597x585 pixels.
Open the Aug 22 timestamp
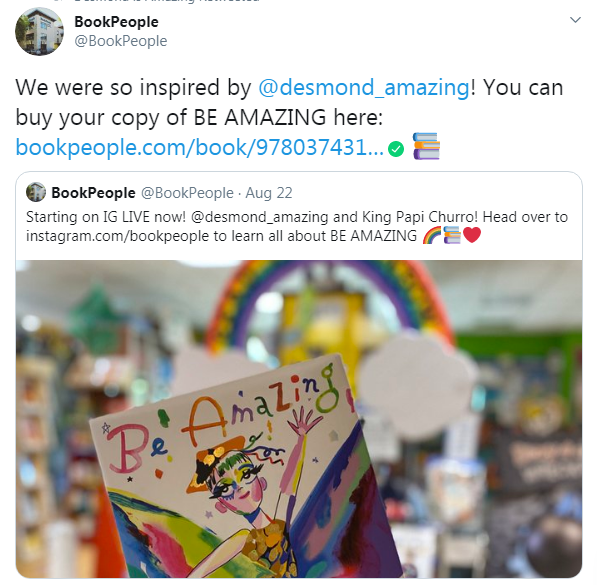[x=269, y=193]
